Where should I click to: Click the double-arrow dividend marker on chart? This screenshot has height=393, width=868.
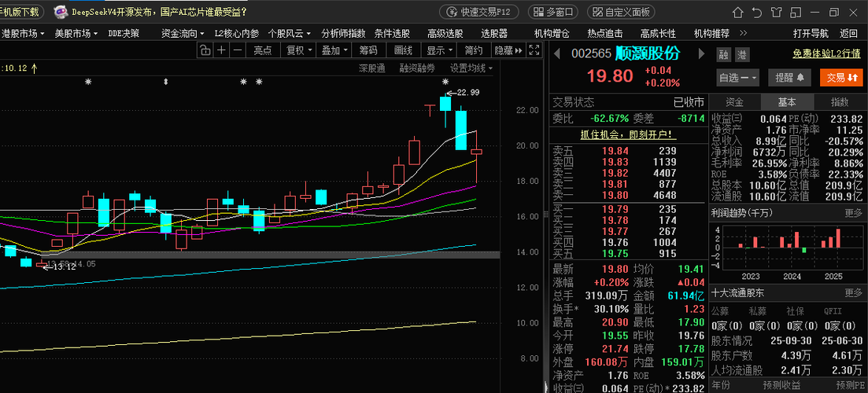[x=165, y=82]
